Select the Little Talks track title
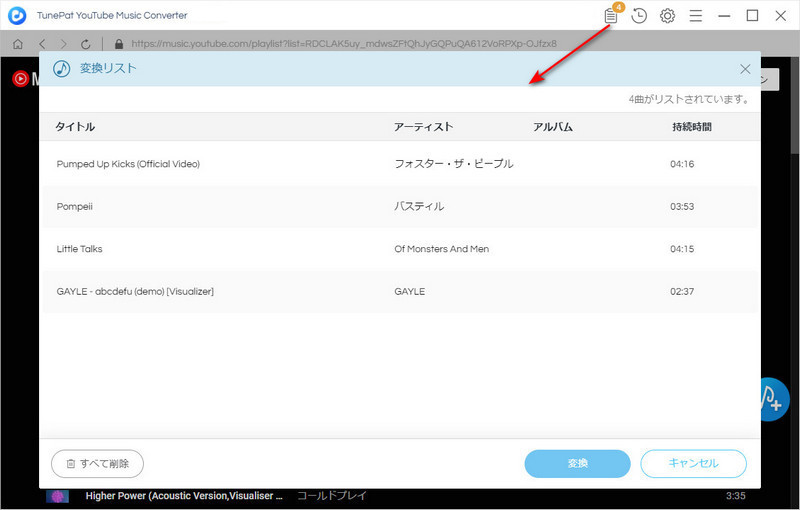 (80, 249)
